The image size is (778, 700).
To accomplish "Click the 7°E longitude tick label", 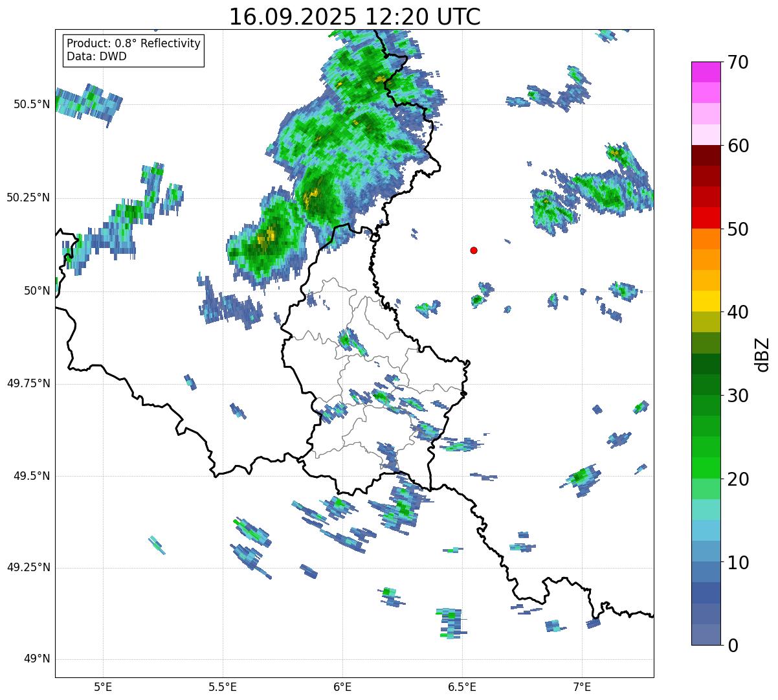I will [582, 687].
